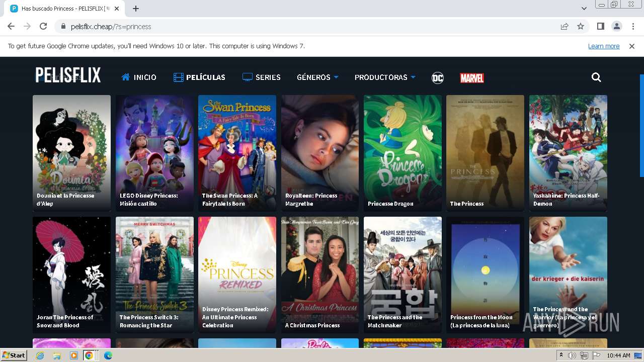Click the PELISFLIX site logo

coord(68,75)
